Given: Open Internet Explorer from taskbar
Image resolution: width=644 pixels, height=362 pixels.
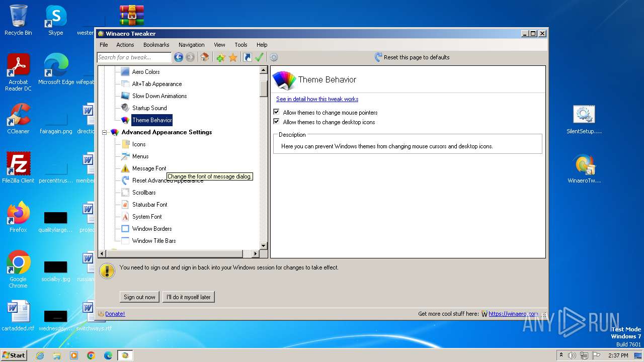Looking at the screenshot, I should pyautogui.click(x=40, y=355).
